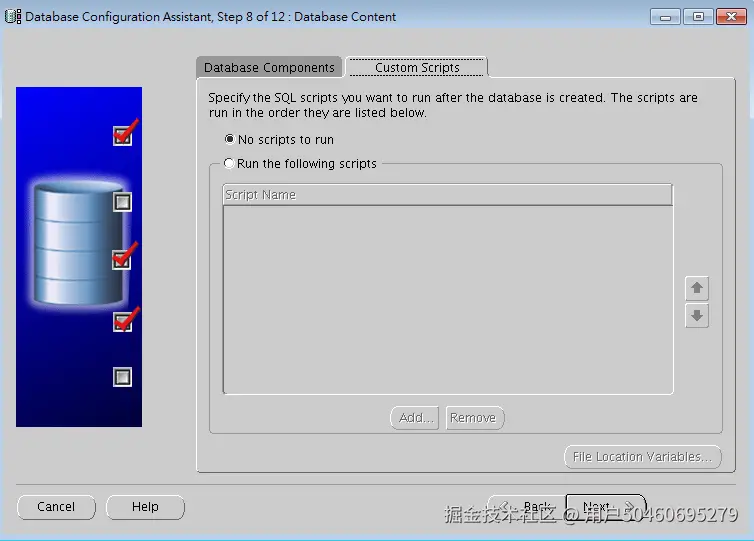Cancel the database configuration
The width and height of the screenshot is (754, 541).
56,507
